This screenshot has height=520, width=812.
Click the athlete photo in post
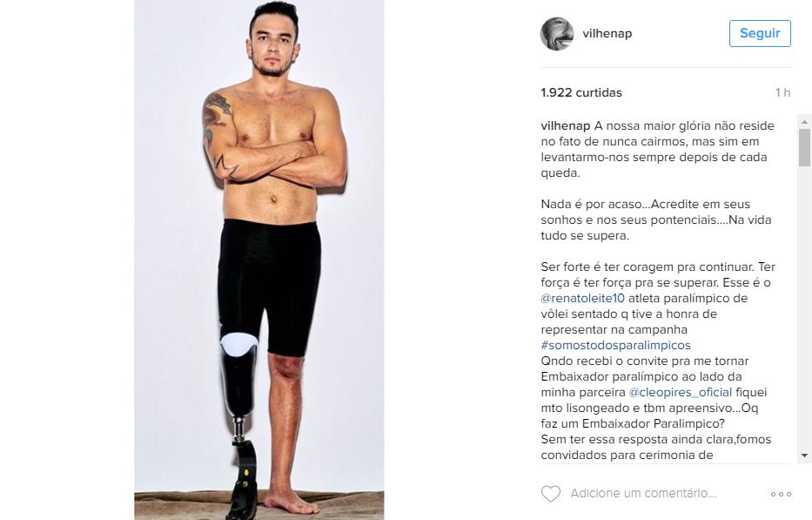(x=259, y=260)
